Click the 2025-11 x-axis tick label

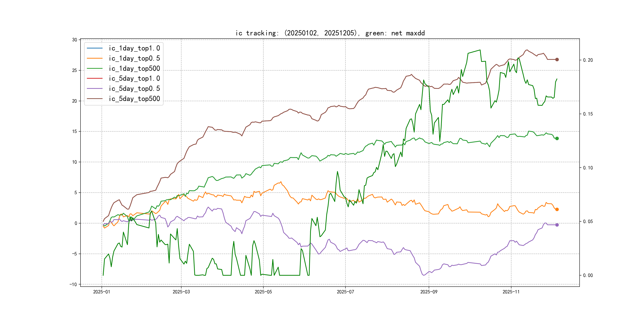[511, 292]
